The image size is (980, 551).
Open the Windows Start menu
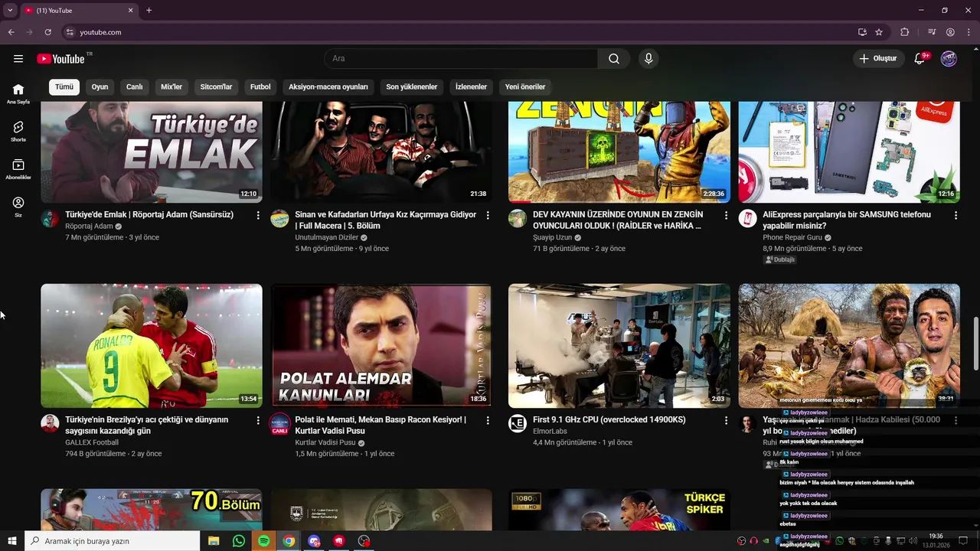tap(11, 541)
